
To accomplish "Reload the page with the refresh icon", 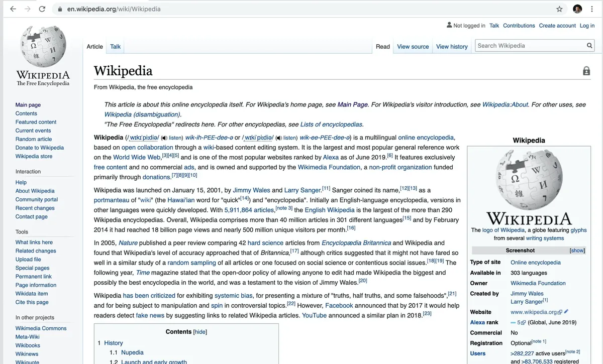I will pos(42,9).
